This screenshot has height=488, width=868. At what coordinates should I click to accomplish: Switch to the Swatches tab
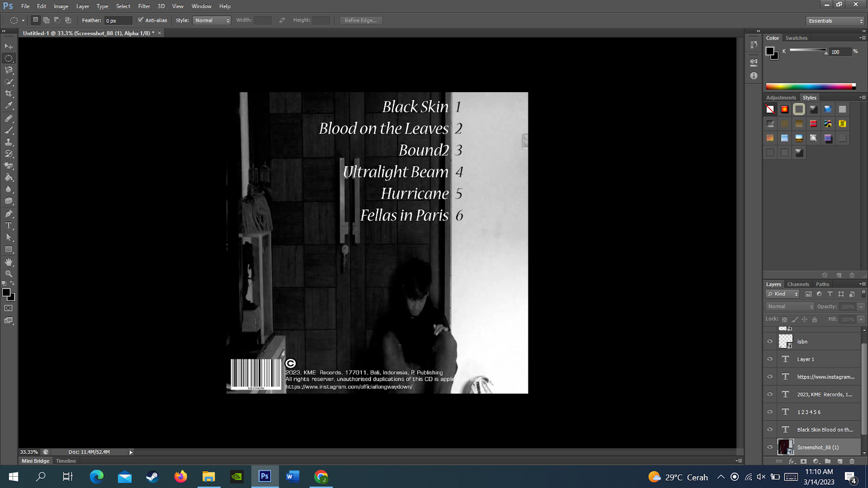pos(796,38)
